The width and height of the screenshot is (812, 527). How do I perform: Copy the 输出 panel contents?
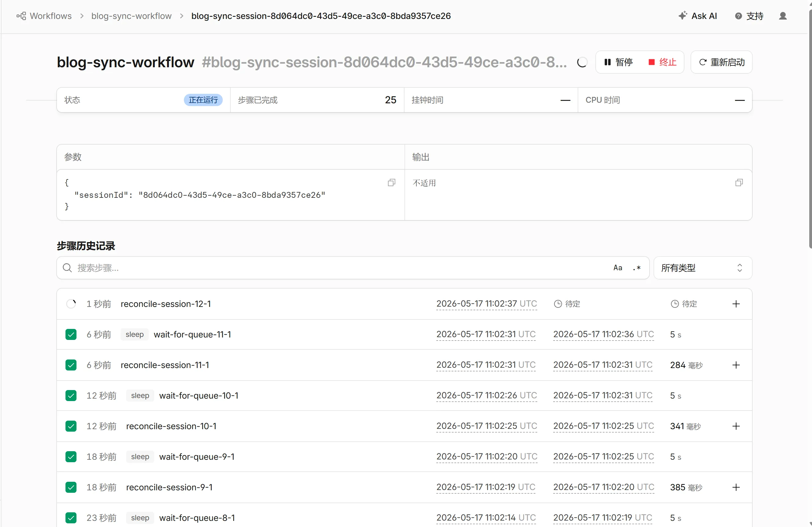point(739,183)
